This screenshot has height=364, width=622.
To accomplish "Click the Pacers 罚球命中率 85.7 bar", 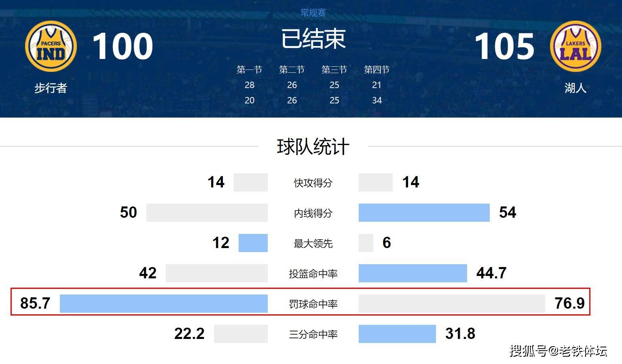I will 163,303.
